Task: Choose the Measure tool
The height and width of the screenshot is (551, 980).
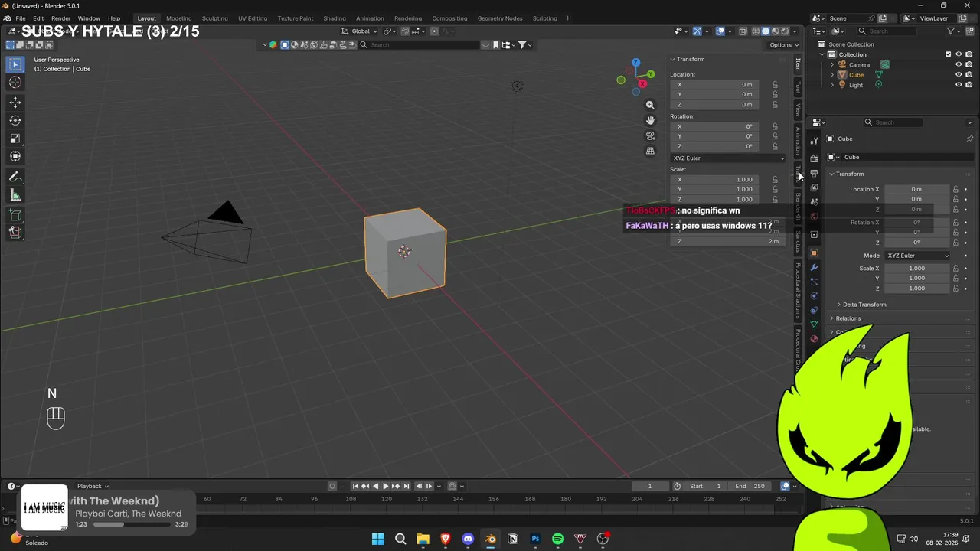Action: 15,195
